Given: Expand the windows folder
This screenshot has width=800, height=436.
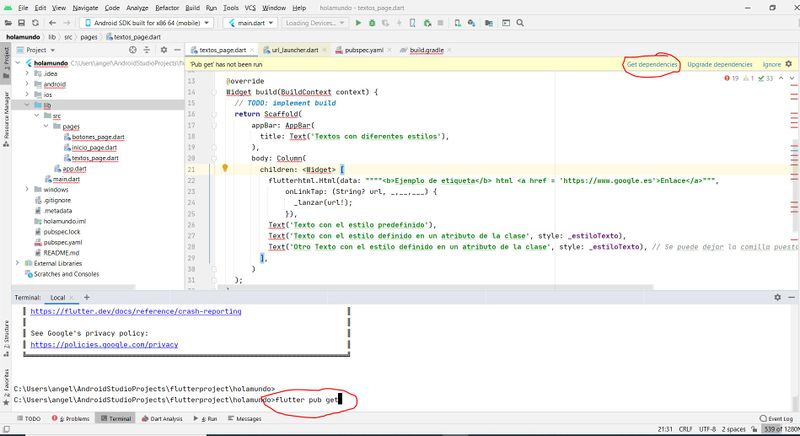Looking at the screenshot, I should pos(27,189).
